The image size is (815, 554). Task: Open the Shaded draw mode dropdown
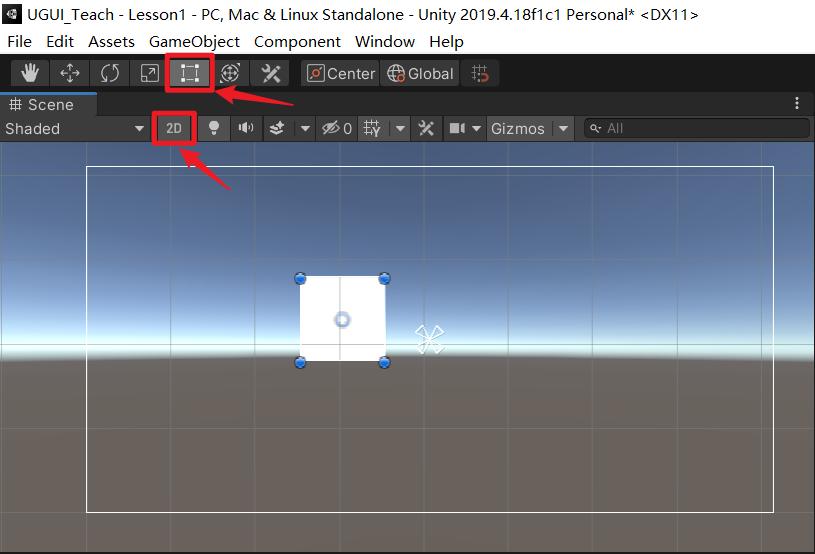(x=74, y=128)
